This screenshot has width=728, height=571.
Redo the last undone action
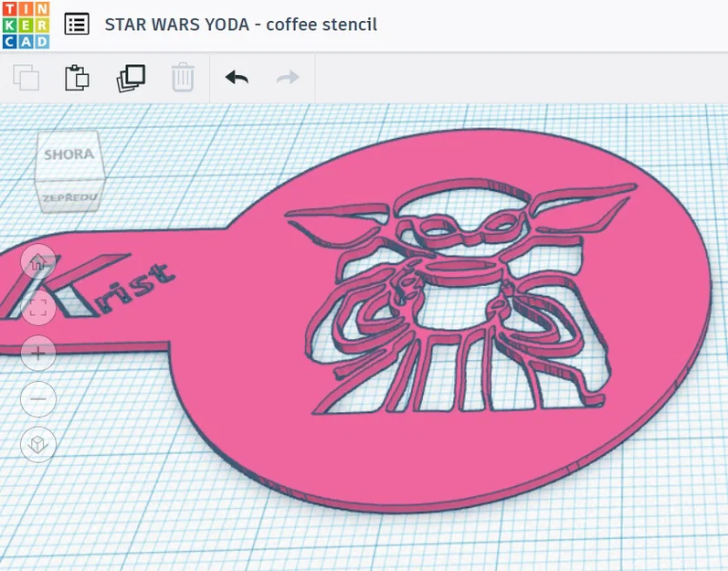(x=288, y=78)
